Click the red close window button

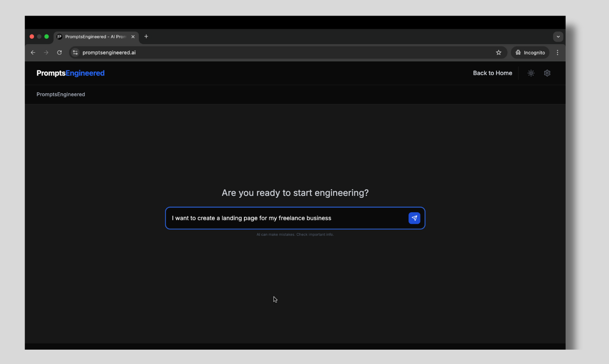pos(32,37)
